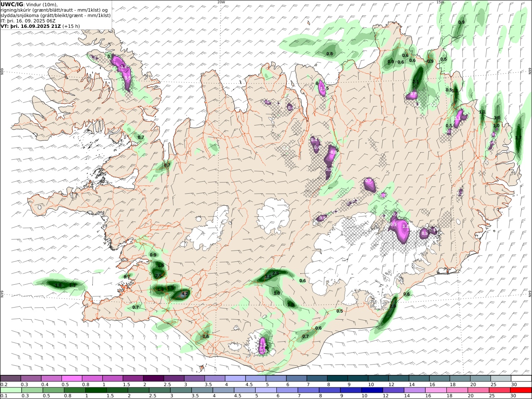
Task: Click the '15W' longitude label
Action: tap(440, 2)
